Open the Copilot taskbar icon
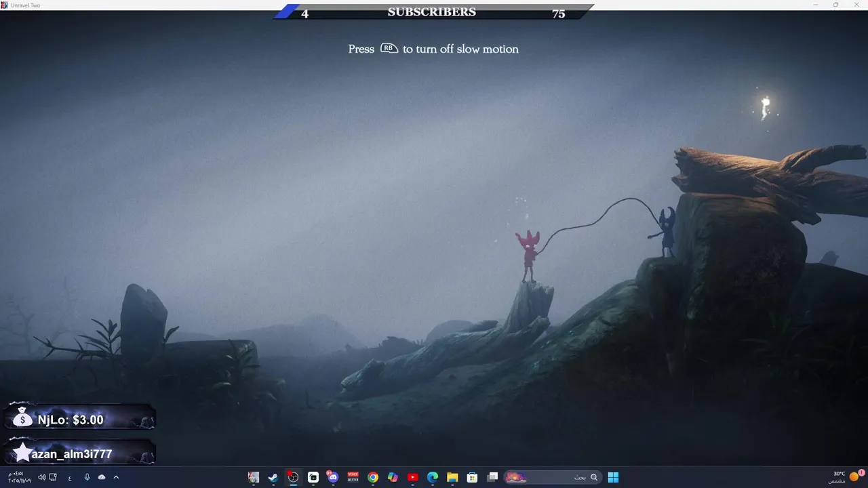 point(393,477)
